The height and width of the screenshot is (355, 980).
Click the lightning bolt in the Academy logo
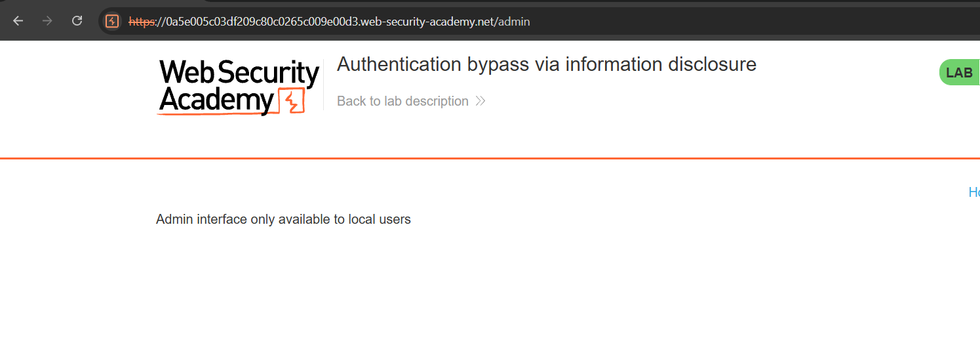tap(291, 102)
